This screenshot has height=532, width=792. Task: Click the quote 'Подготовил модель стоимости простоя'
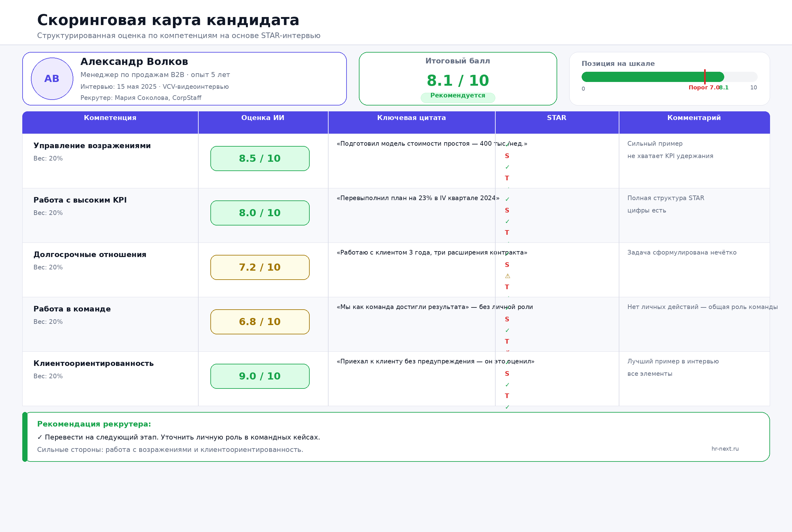point(432,144)
